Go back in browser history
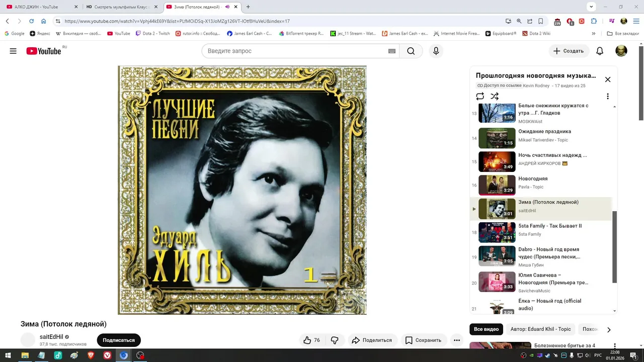644x362 pixels. [8, 21]
